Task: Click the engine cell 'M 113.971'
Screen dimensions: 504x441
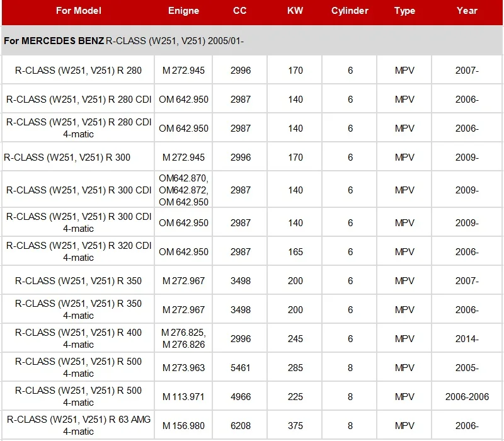Action: pos(183,397)
